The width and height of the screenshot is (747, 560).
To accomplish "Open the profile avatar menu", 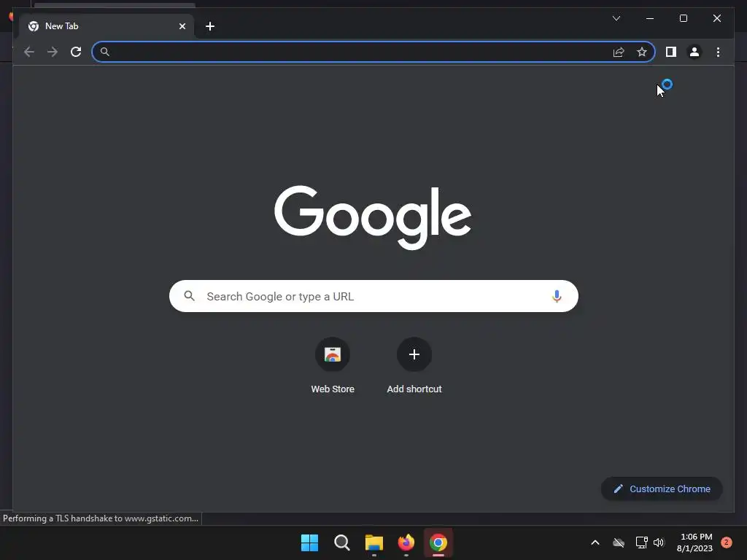I will pos(694,52).
